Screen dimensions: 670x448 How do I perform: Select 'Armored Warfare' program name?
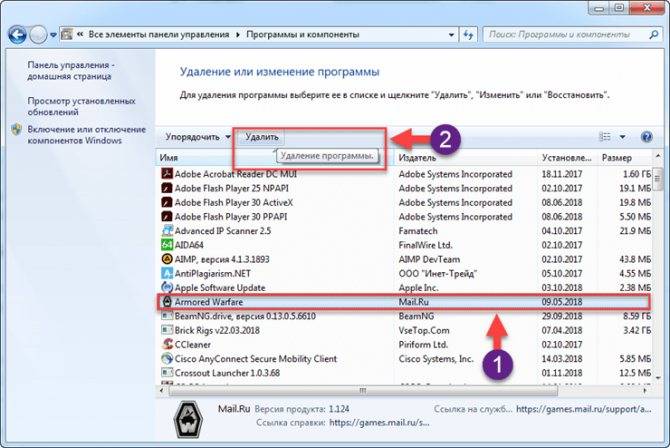pos(209,302)
